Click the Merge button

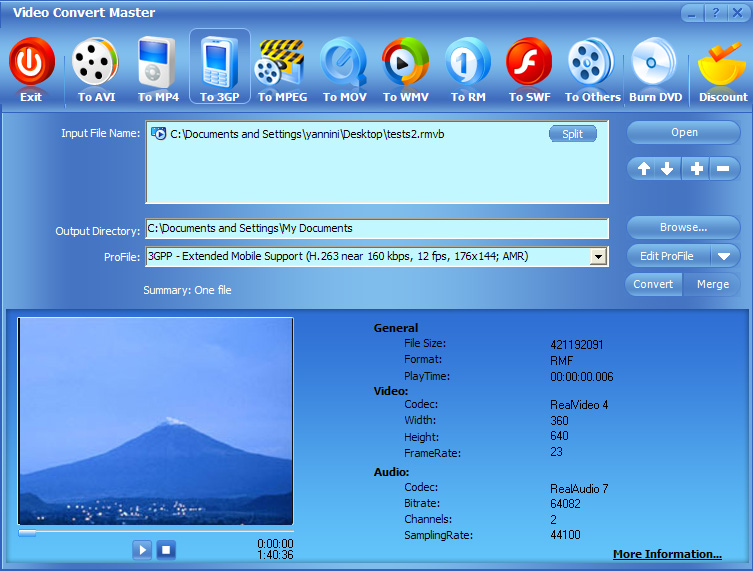[713, 284]
